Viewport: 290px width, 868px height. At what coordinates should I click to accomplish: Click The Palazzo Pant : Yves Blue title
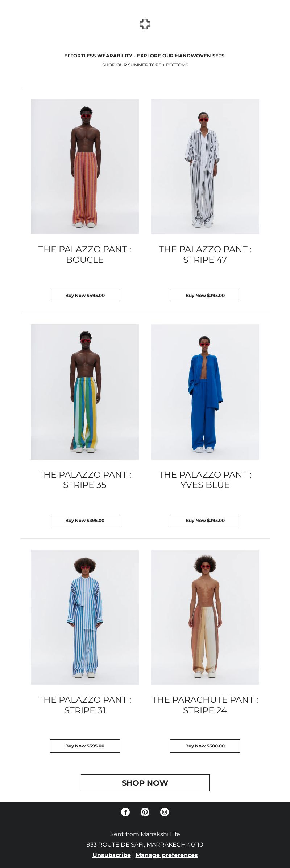pyautogui.click(x=205, y=480)
